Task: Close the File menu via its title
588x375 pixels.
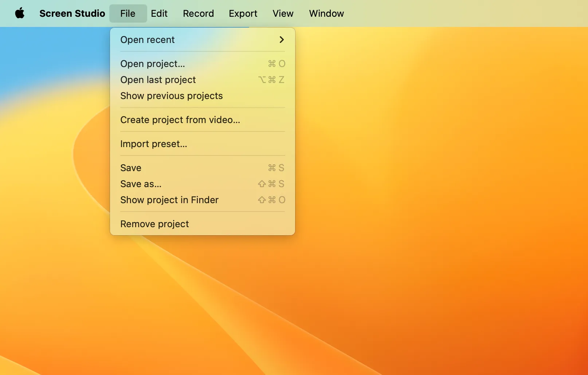Action: click(128, 13)
